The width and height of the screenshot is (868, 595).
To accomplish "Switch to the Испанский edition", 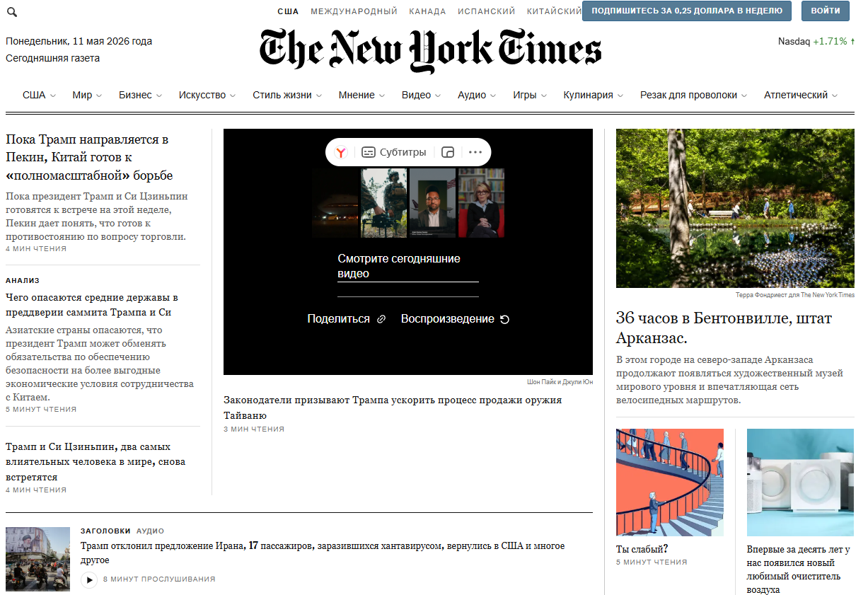I will tap(486, 11).
